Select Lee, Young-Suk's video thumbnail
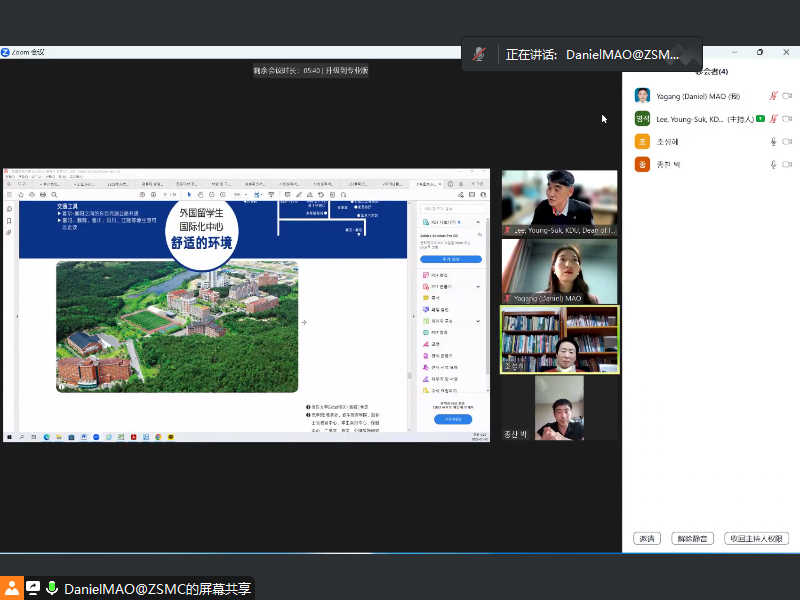 (559, 203)
